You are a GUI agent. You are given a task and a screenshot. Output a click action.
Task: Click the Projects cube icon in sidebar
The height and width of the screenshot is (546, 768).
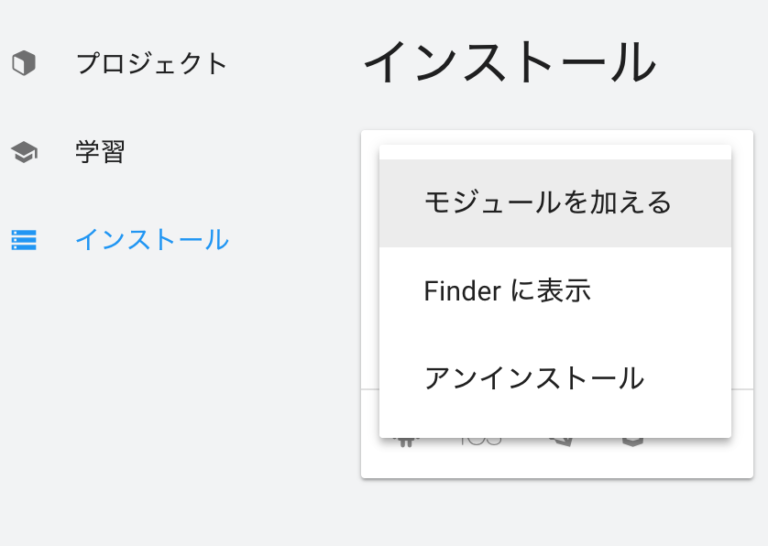pos(24,63)
